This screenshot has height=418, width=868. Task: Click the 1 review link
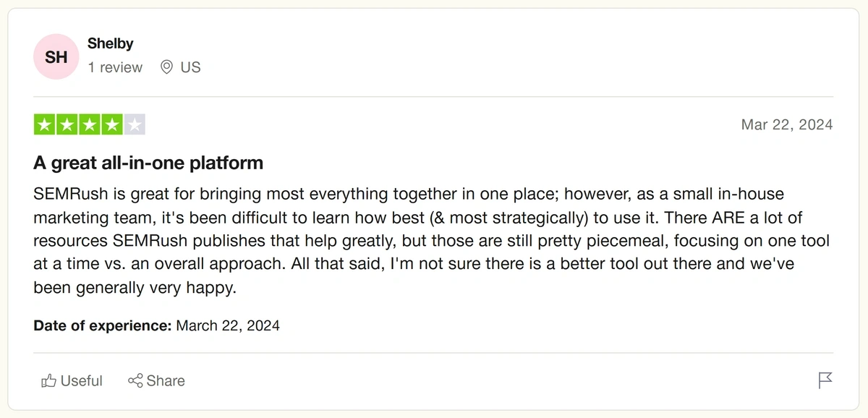coord(114,67)
